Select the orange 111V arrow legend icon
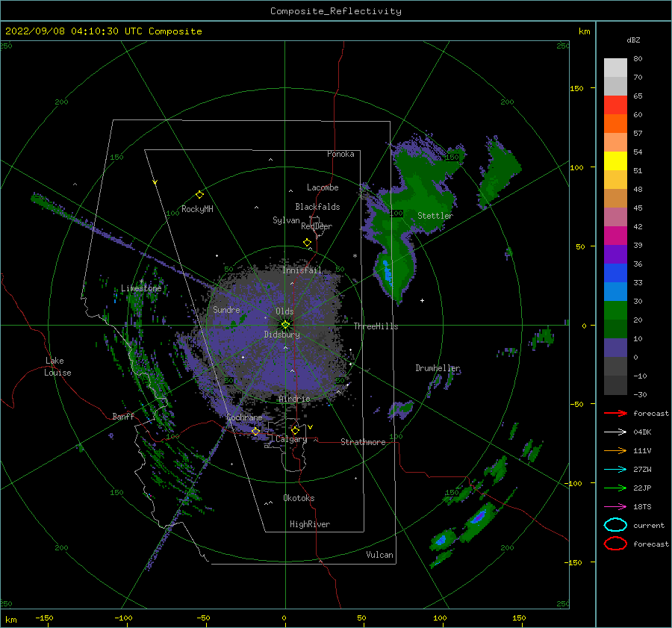The width and height of the screenshot is (672, 628). (615, 450)
